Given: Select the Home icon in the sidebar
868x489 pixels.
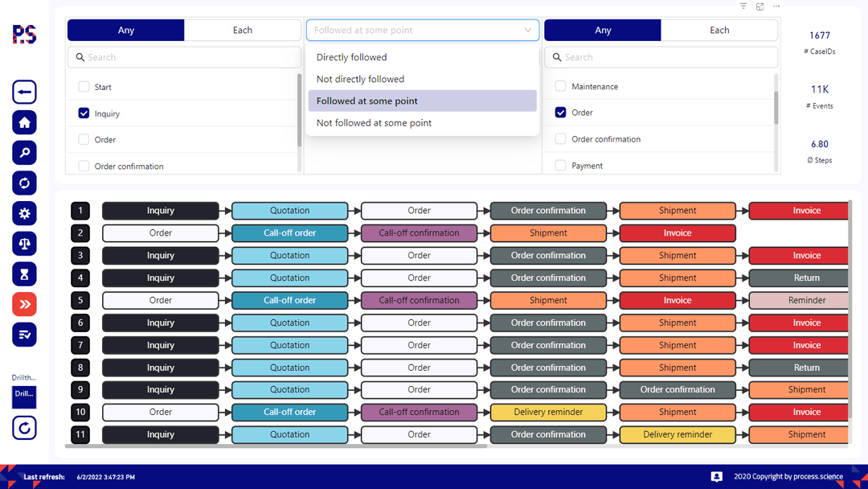Looking at the screenshot, I should click(24, 121).
